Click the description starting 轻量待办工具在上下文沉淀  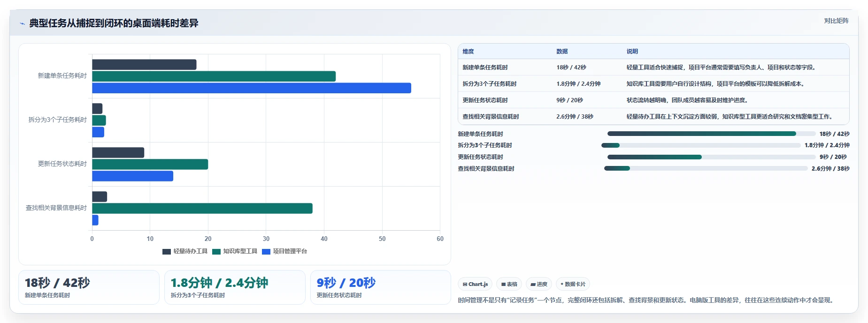(730, 117)
